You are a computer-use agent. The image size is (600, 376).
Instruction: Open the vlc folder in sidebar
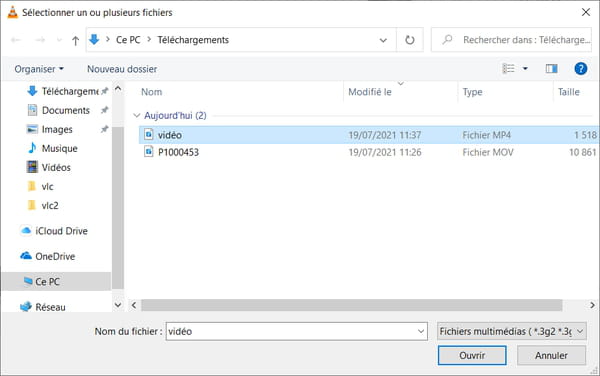41,187
